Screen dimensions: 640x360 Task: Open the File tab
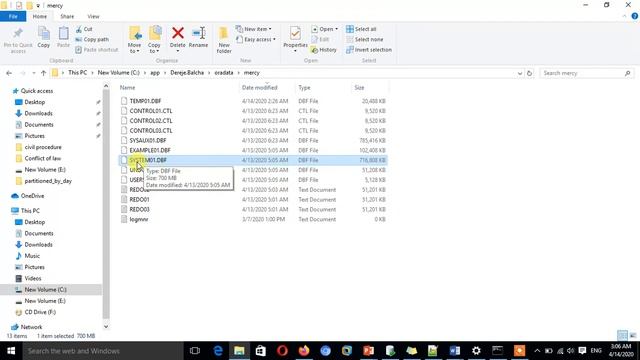13,17
